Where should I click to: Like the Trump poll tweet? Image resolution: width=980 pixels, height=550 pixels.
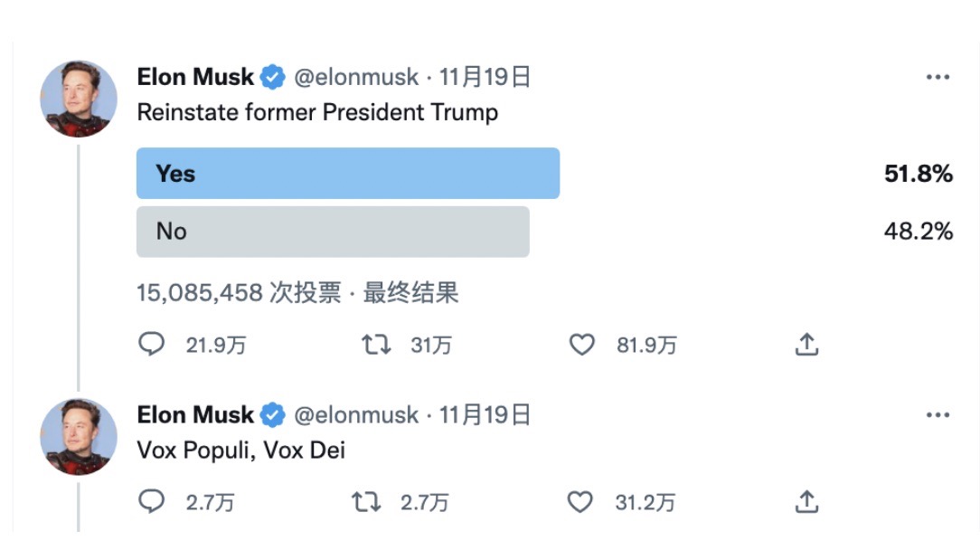(582, 345)
